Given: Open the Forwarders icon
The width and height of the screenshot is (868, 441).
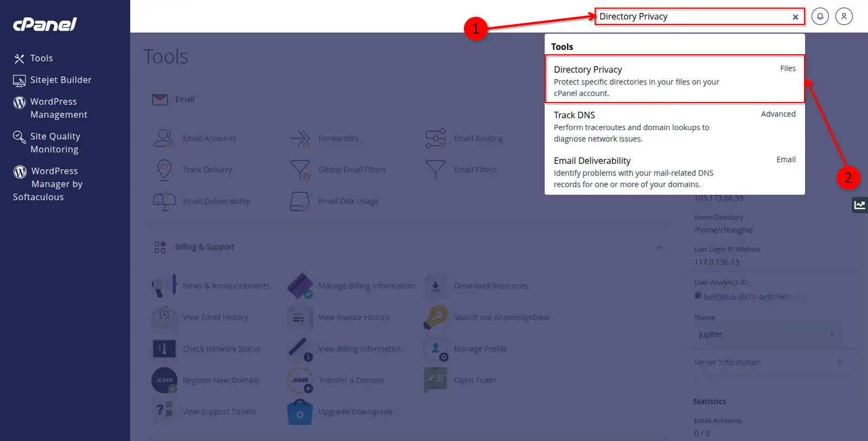Looking at the screenshot, I should (x=299, y=138).
